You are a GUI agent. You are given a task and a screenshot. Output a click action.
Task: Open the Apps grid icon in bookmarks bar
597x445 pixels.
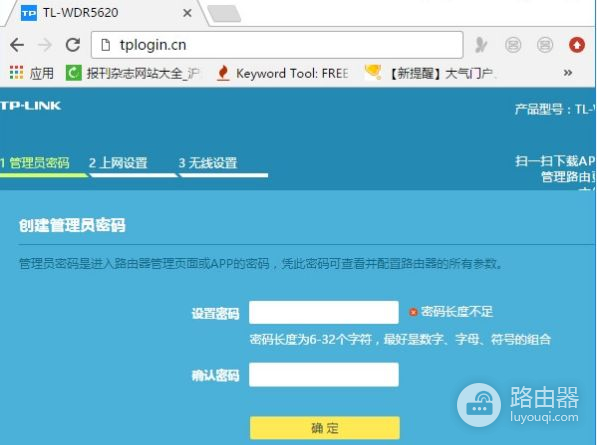[x=16, y=72]
